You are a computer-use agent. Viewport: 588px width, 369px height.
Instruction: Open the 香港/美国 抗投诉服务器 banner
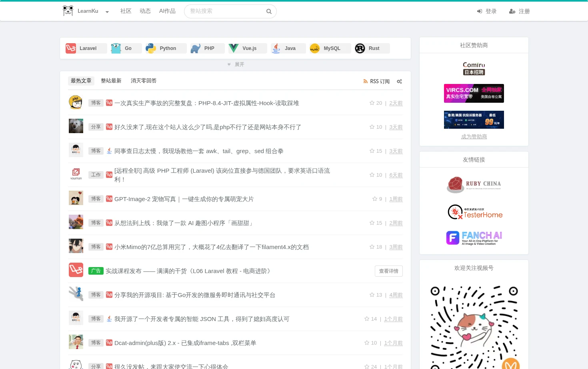pyautogui.click(x=474, y=120)
